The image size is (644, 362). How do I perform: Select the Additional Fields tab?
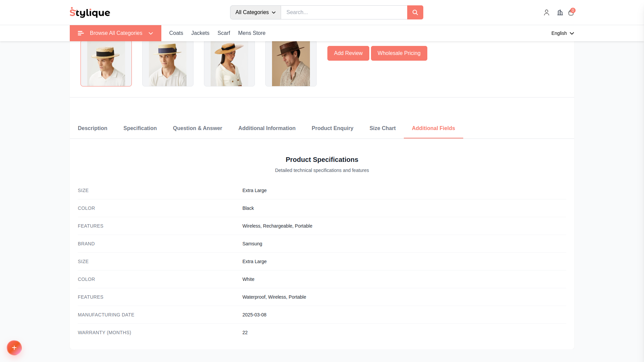point(433,128)
